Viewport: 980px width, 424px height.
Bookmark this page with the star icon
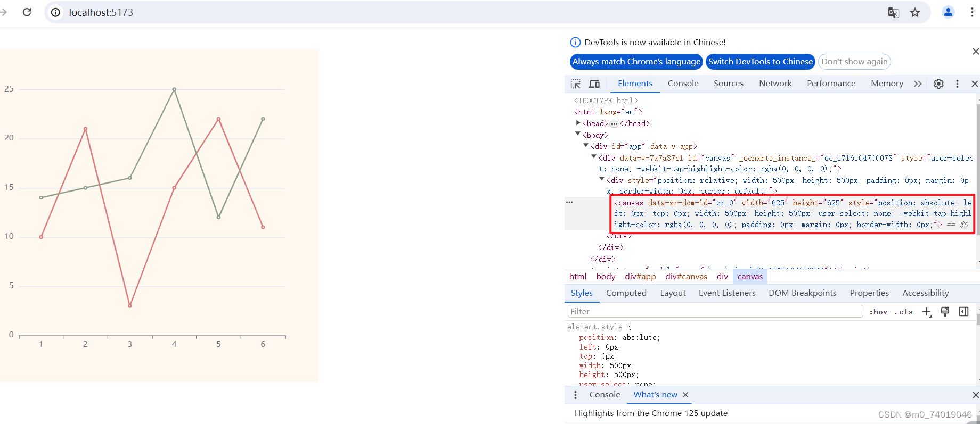click(x=915, y=12)
